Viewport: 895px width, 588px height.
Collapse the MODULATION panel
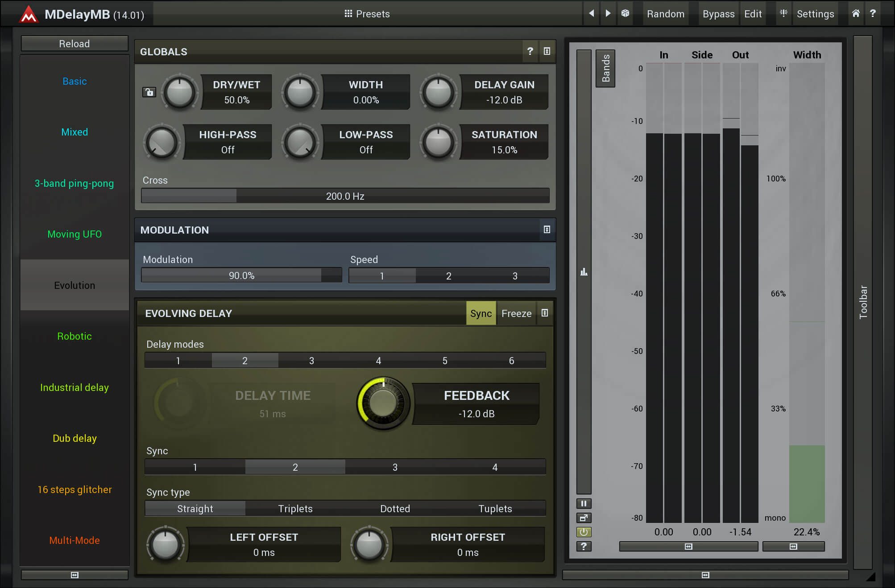pyautogui.click(x=547, y=230)
